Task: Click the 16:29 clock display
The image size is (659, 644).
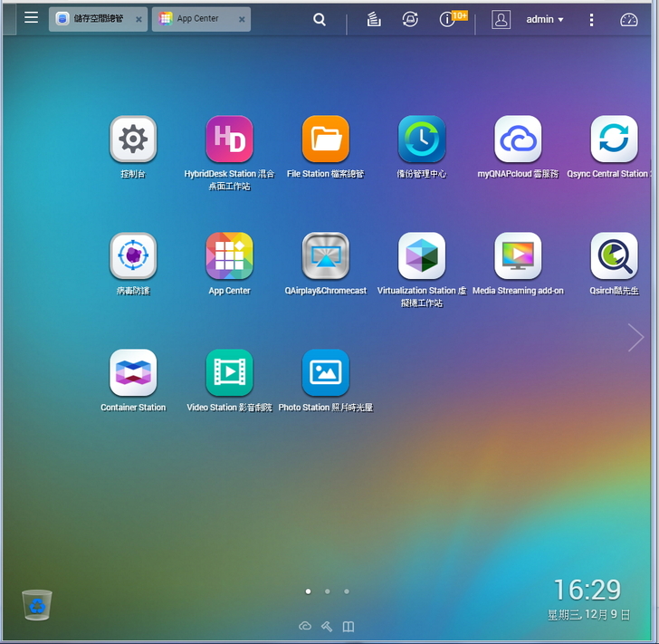Action: click(587, 590)
